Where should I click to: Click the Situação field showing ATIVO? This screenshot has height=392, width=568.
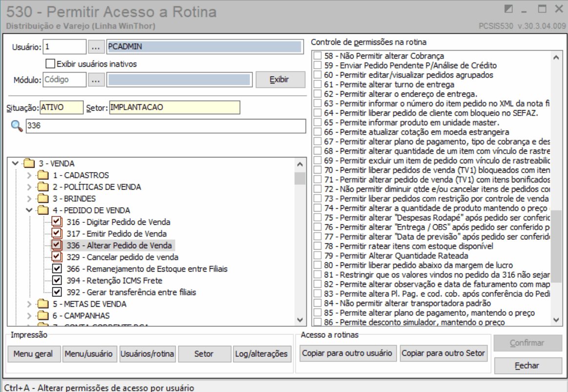[x=61, y=107]
